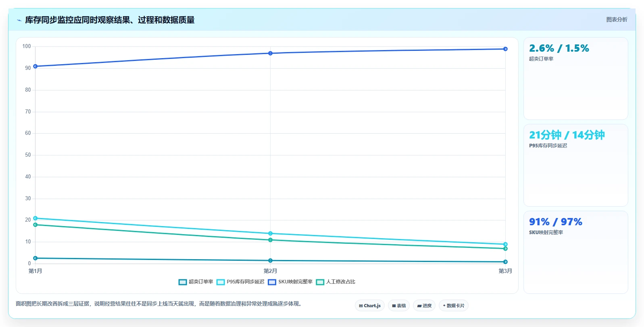
Task: Select the 进度 tag button
Action: click(x=424, y=306)
